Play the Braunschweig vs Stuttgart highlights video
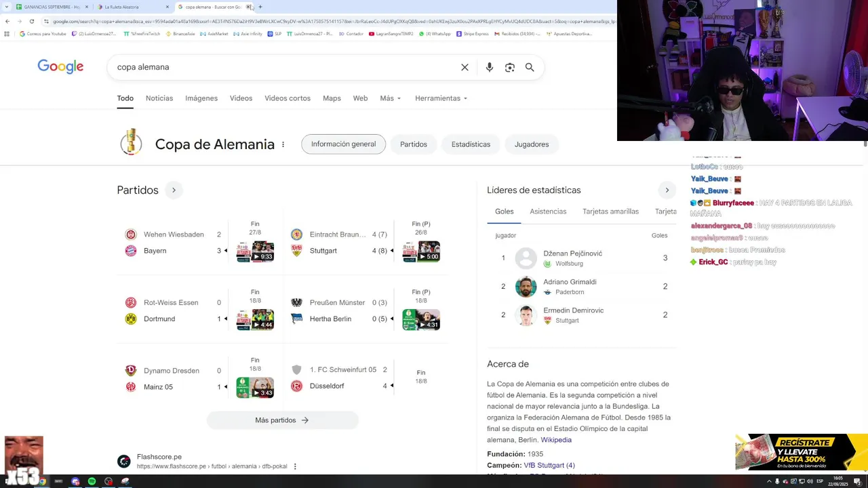 (421, 251)
